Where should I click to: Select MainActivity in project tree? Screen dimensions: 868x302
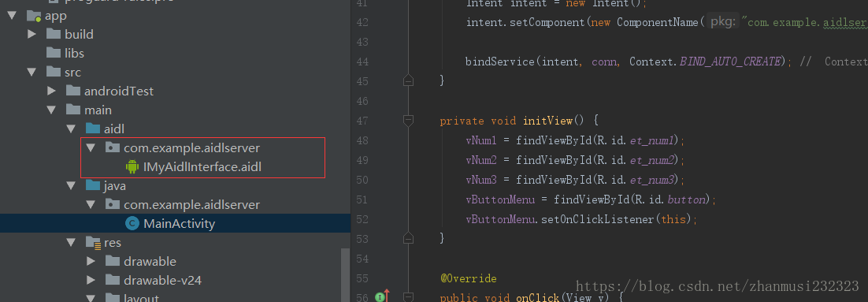(179, 224)
